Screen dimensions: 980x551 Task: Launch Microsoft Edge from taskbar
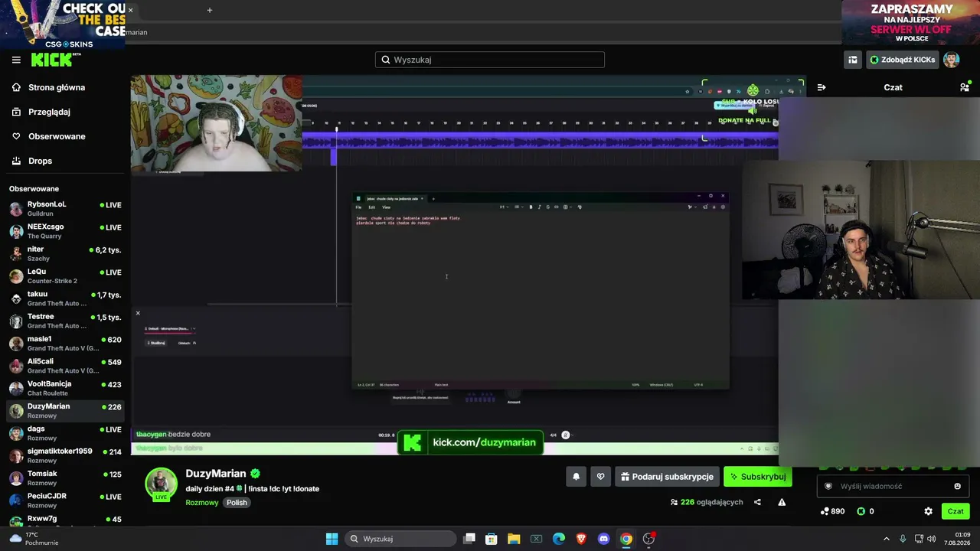coord(559,539)
